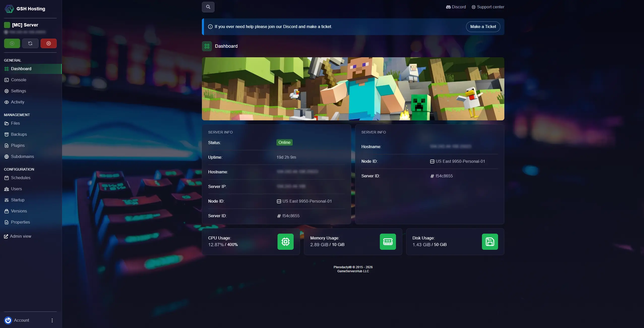Open the Plugins section
Image resolution: width=644 pixels, height=328 pixels.
point(18,145)
